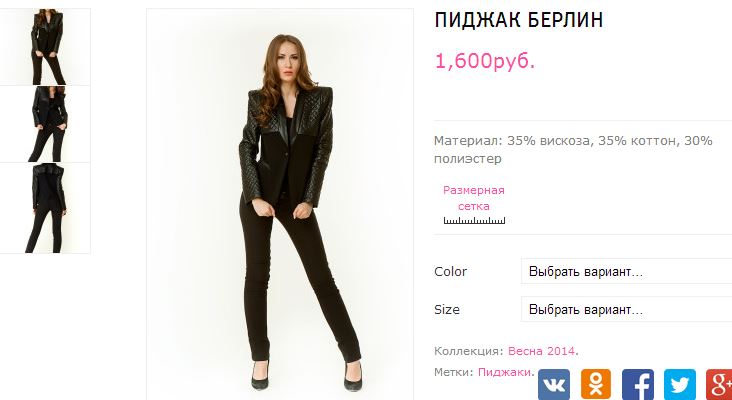Viewport: 732px width, 400px height.
Task: Share the product on Facebook
Action: (x=638, y=385)
